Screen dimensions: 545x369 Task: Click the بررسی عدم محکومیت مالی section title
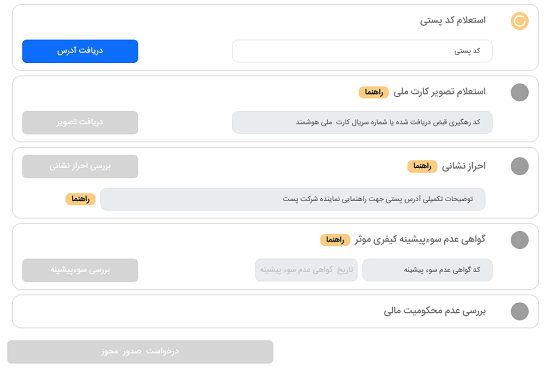[434, 311]
